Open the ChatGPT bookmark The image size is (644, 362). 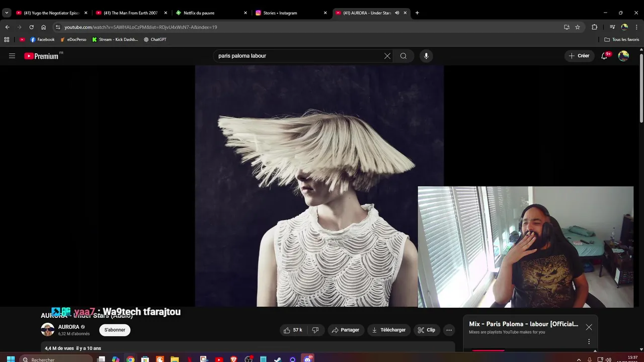coord(155,39)
